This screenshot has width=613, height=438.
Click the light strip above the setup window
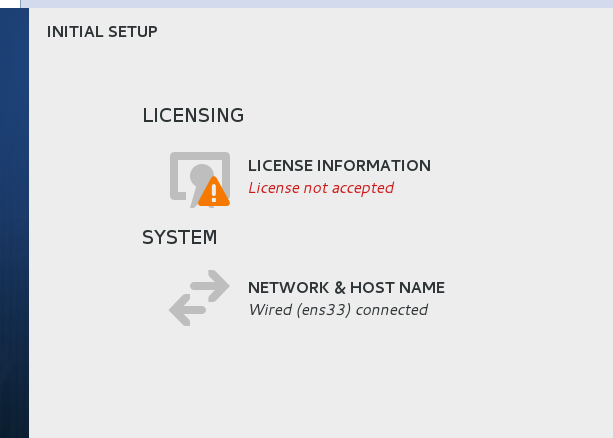pyautogui.click(x=320, y=3)
